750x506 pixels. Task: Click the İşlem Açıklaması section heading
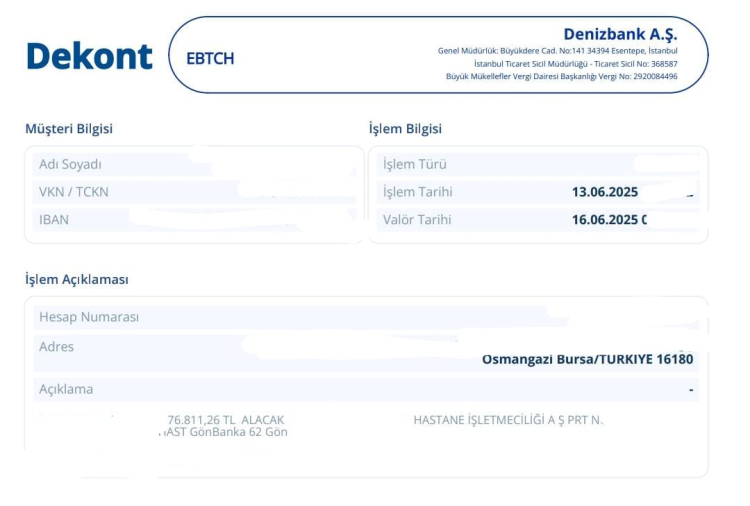point(76,279)
